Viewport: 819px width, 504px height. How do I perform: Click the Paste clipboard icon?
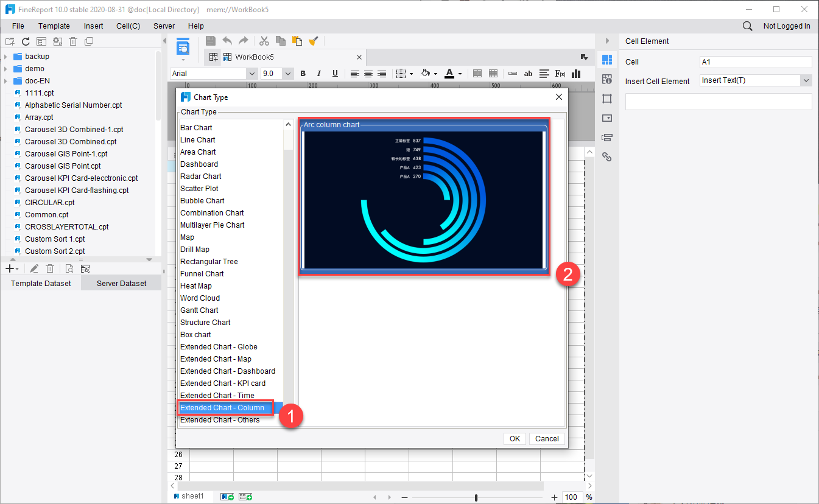(297, 41)
